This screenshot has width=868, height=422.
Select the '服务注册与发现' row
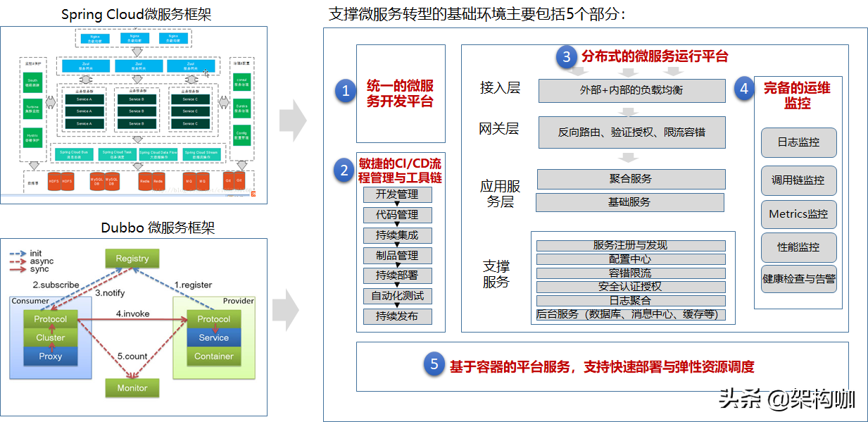click(x=631, y=245)
